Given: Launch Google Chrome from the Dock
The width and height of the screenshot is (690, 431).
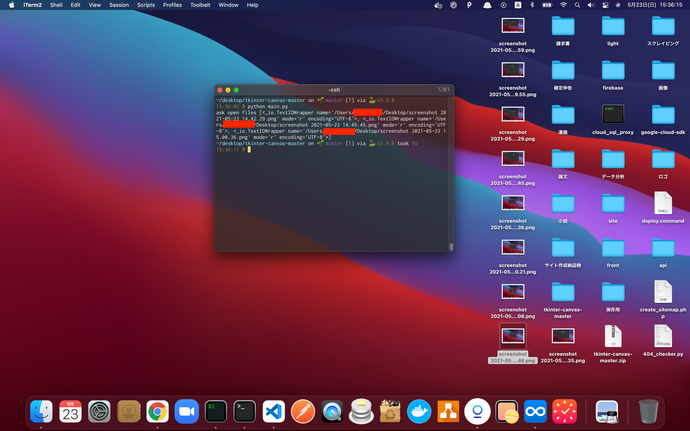Looking at the screenshot, I should [158, 411].
